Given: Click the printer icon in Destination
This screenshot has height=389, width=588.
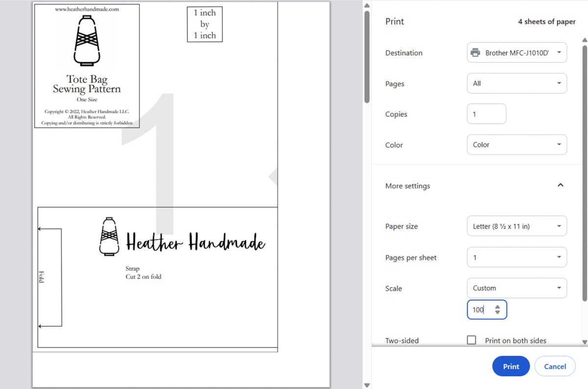Looking at the screenshot, I should [475, 52].
